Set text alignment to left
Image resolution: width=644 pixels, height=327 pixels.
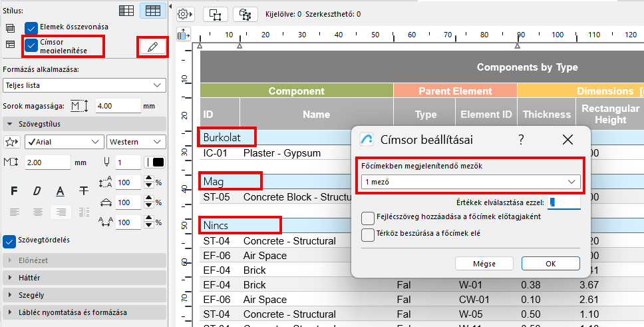(x=15, y=212)
